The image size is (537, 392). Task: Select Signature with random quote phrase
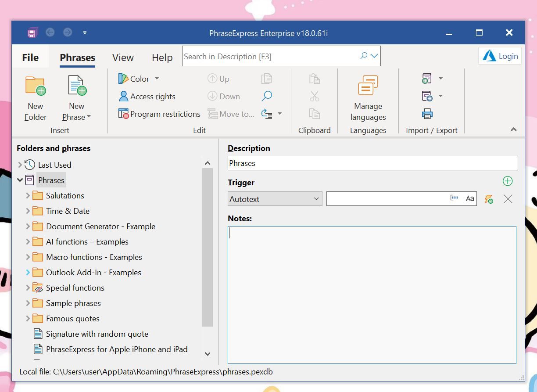point(97,334)
